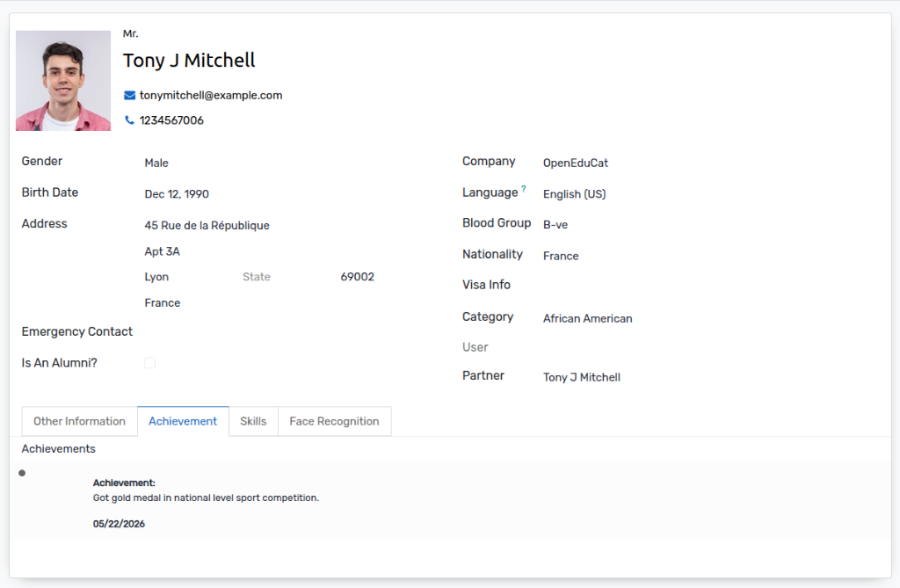Click the email envelope icon
The image size is (900, 588).
(130, 95)
